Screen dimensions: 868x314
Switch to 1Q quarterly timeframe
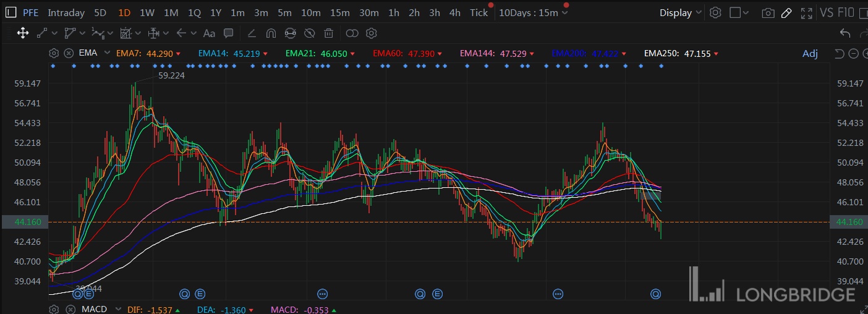tap(194, 12)
